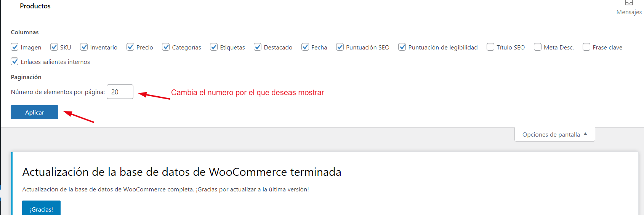Image resolution: width=644 pixels, height=215 pixels.
Task: Click the Aplicar button
Action: click(x=34, y=112)
